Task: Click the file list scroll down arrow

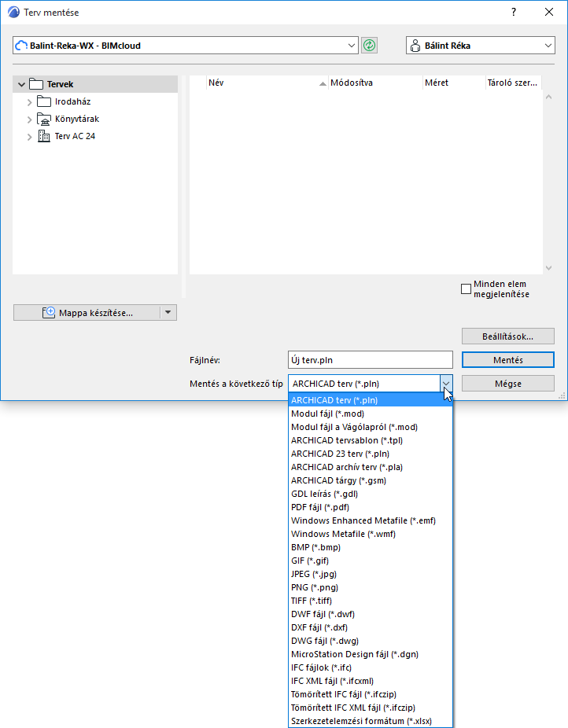Action: (x=548, y=268)
